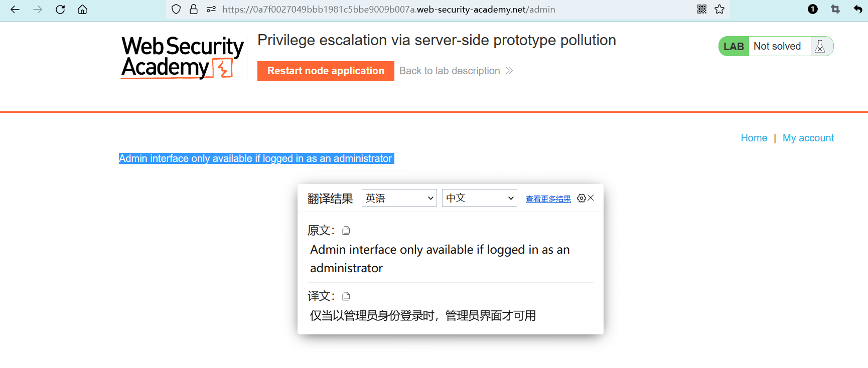
Task: Copy the translated Chinese text
Action: tap(346, 296)
